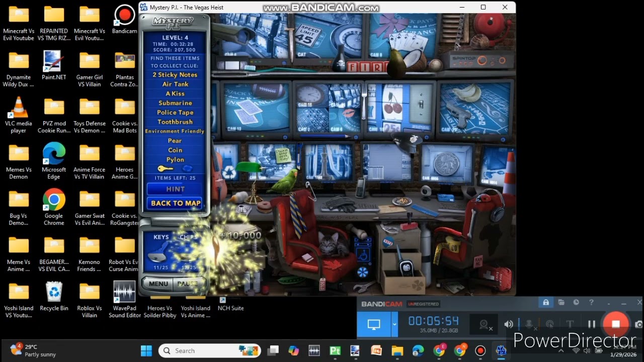
Task: Open Microsoft Edge from the taskbar
Action: pos(418,350)
